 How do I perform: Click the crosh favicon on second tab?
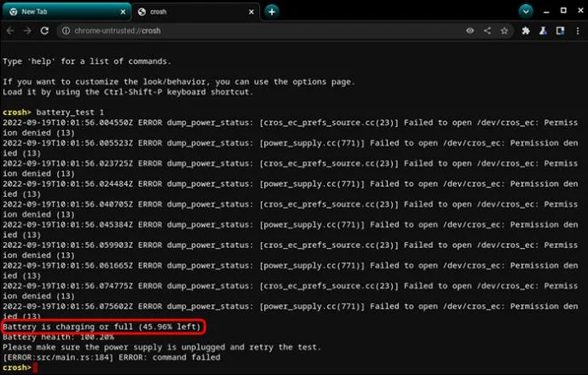coord(141,12)
